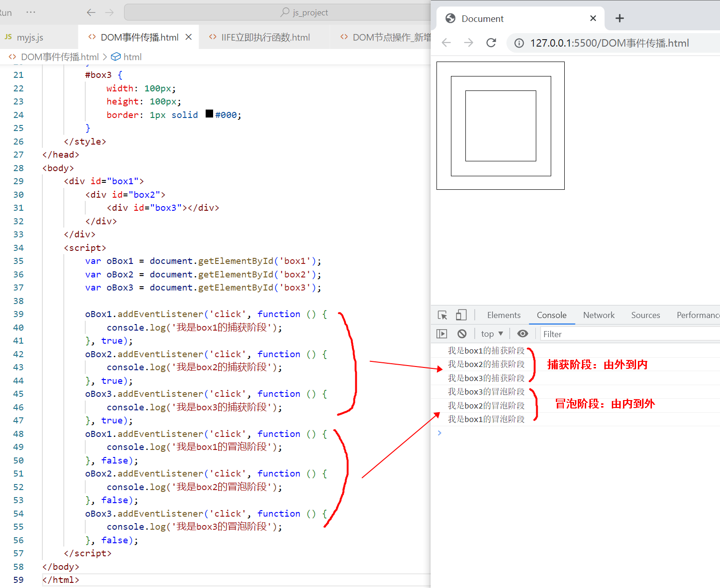Click 我是box3的冒泡阶段 console message
Viewport: 720px width, 588px height.
point(486,392)
